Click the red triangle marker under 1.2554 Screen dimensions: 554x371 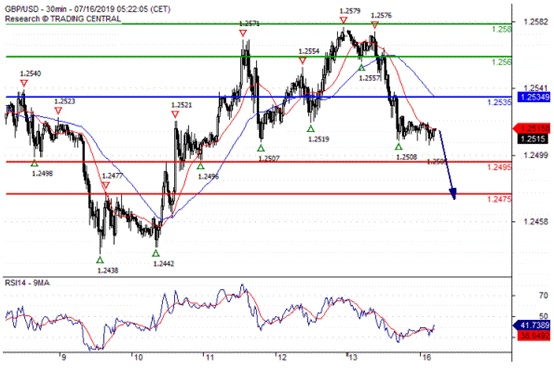302,61
